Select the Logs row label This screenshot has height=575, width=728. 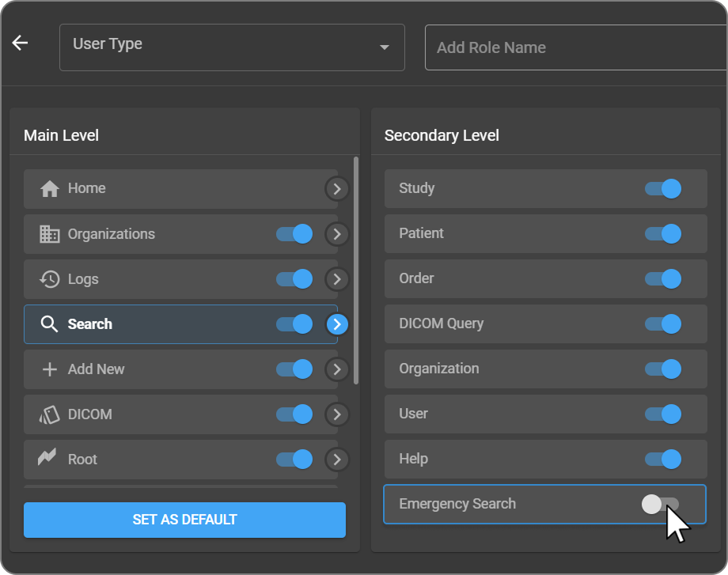point(83,279)
